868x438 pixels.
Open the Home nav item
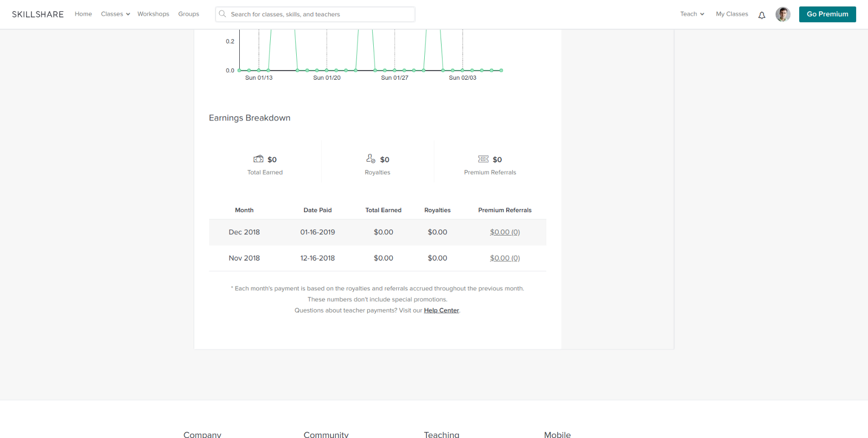click(83, 14)
